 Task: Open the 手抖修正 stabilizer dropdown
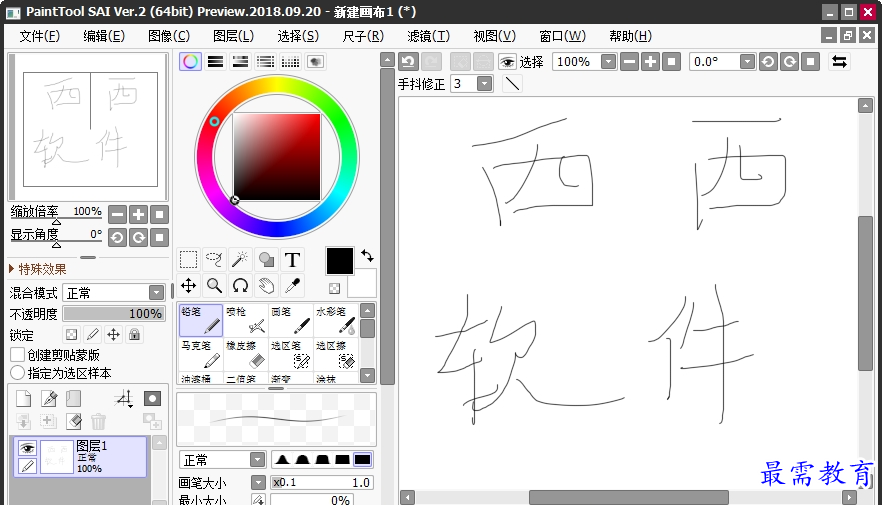coord(484,84)
